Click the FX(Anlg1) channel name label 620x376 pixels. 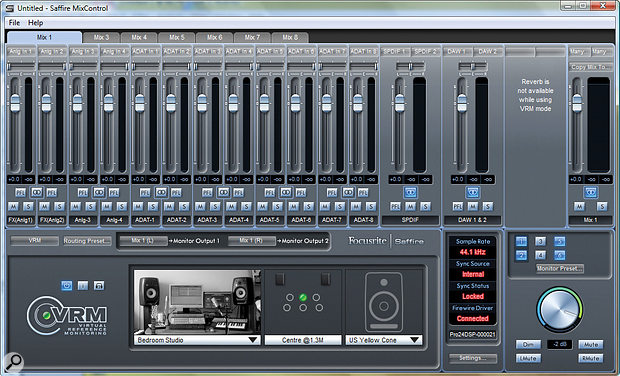21,220
